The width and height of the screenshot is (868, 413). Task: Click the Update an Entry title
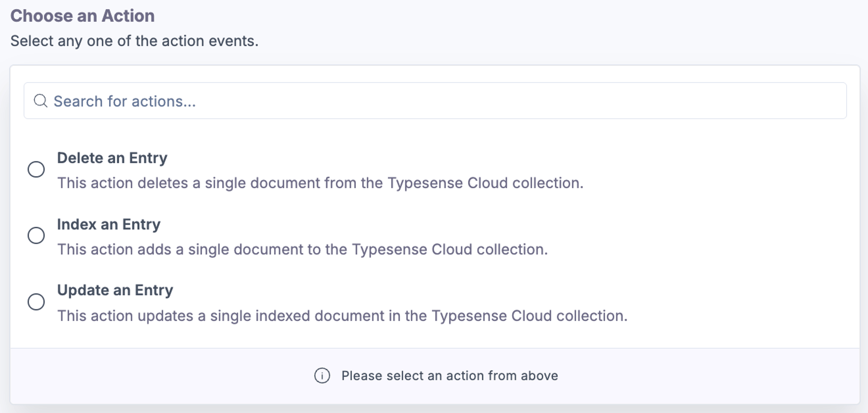115,290
